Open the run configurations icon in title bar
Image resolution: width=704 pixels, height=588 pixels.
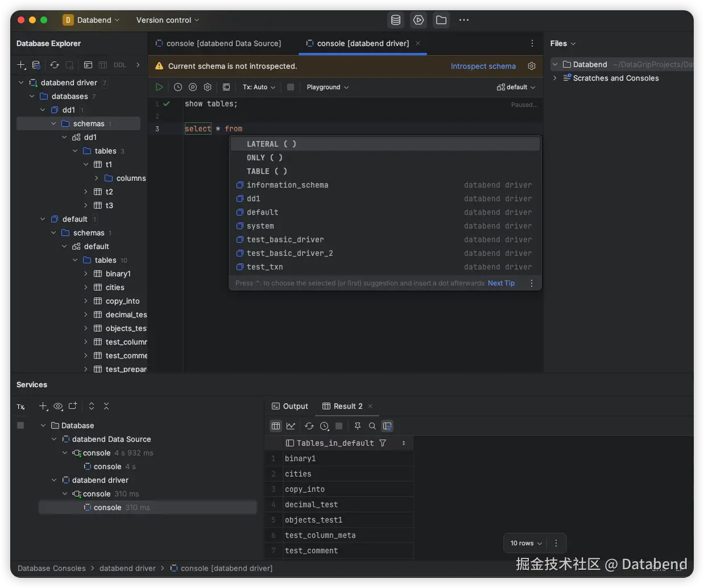419,20
